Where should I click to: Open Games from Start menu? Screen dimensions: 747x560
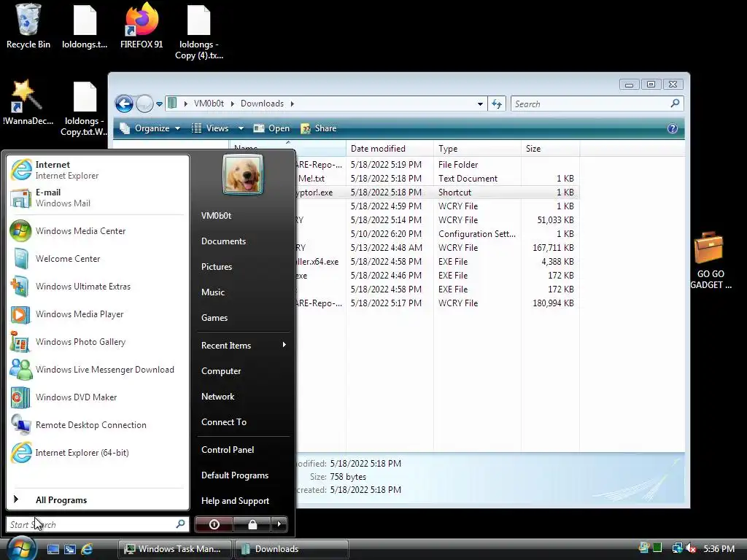(244, 318)
